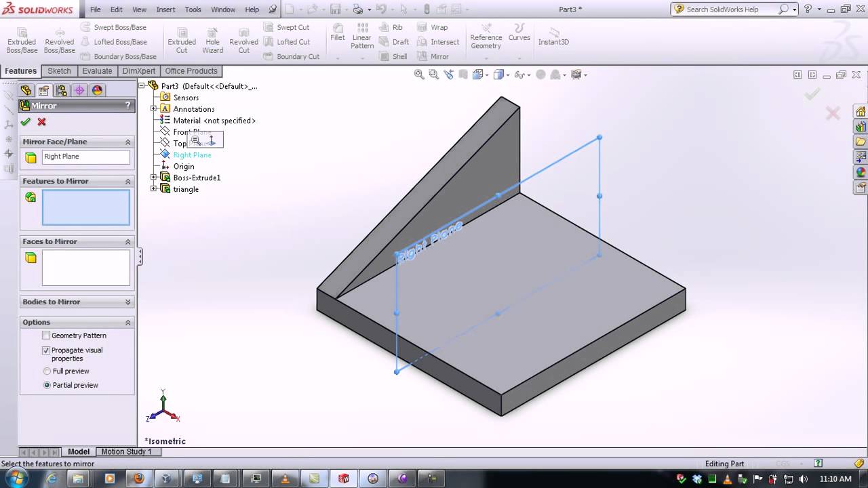Click the Previous View icon
Screen dimensions: 868x488
click(450, 75)
